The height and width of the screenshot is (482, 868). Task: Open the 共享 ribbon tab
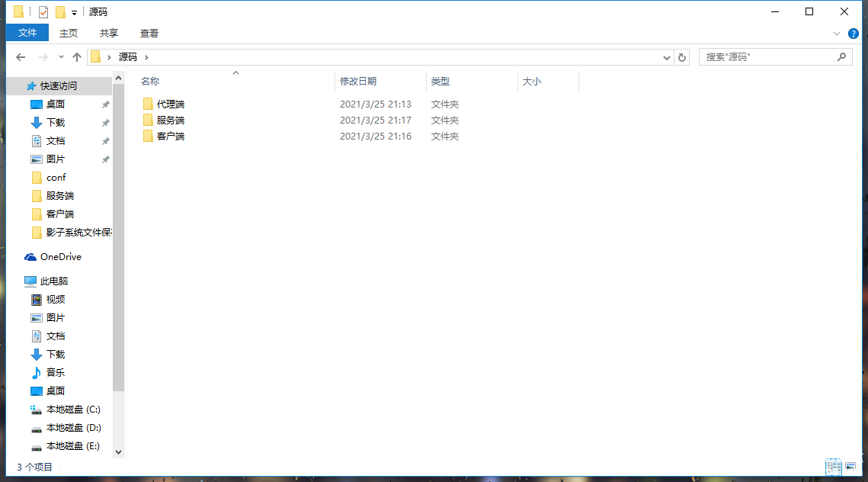click(x=108, y=34)
